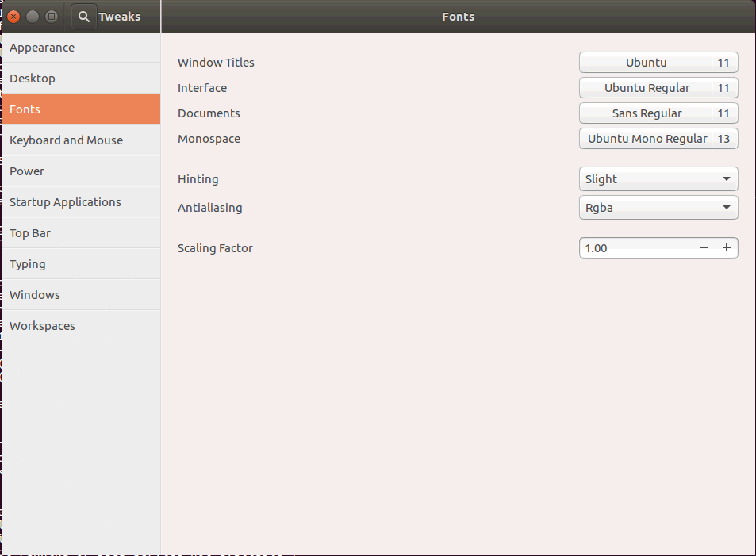The height and width of the screenshot is (556, 756).
Task: Click the Tweaks title text
Action: [120, 17]
